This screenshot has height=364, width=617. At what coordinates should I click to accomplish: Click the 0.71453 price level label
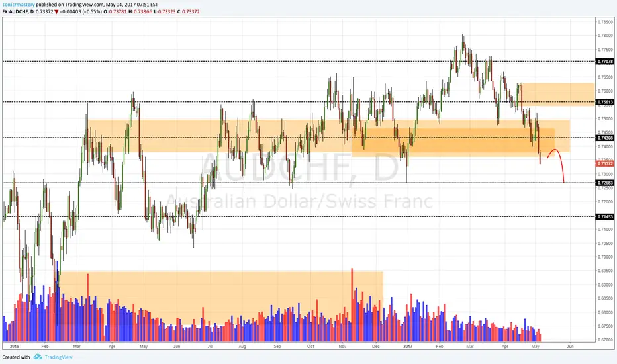[605, 217]
